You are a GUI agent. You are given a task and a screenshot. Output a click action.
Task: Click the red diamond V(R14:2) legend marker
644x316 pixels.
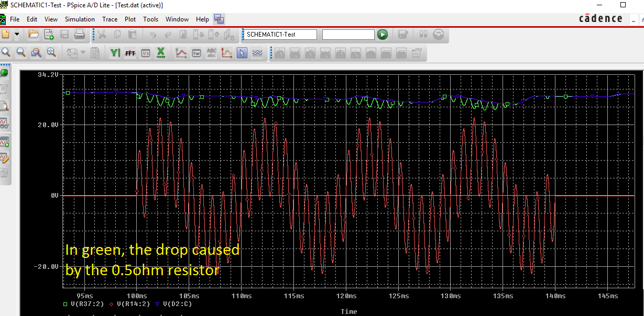pos(112,303)
